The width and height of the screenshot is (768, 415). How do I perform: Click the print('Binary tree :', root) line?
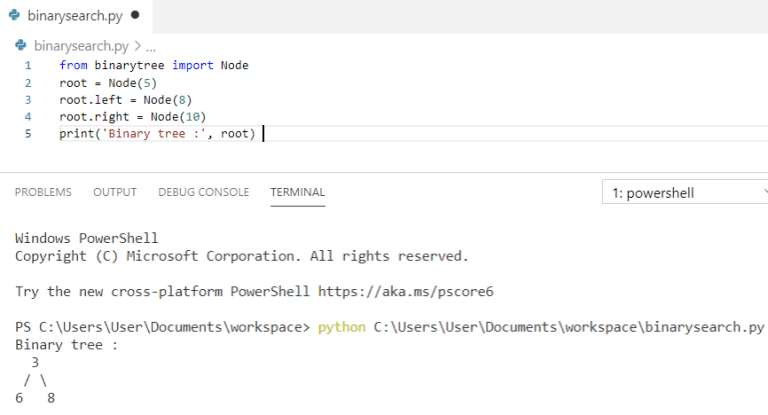point(157,134)
